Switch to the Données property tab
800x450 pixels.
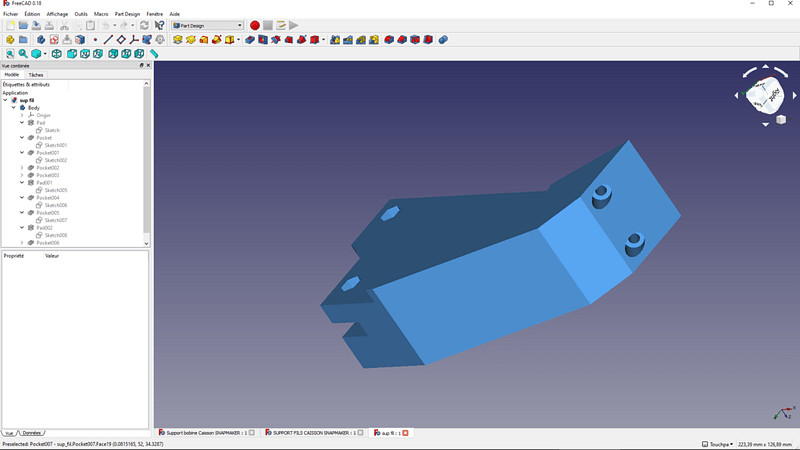tap(31, 433)
